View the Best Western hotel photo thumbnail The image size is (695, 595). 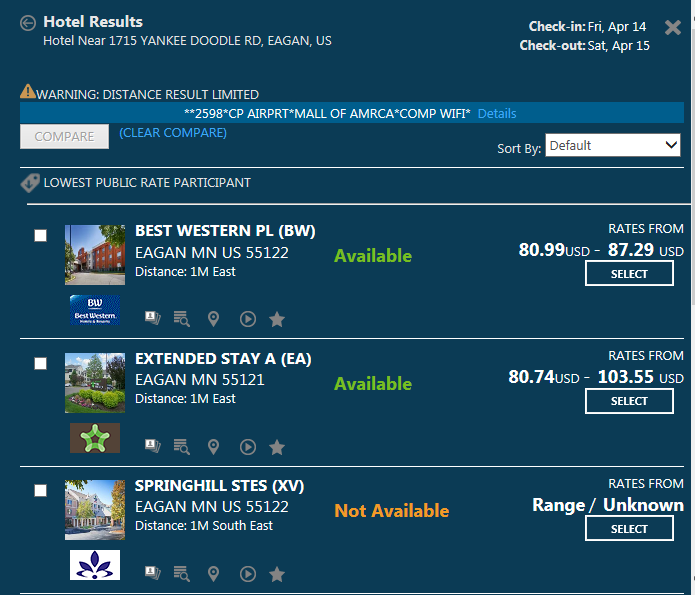pyautogui.click(x=95, y=255)
